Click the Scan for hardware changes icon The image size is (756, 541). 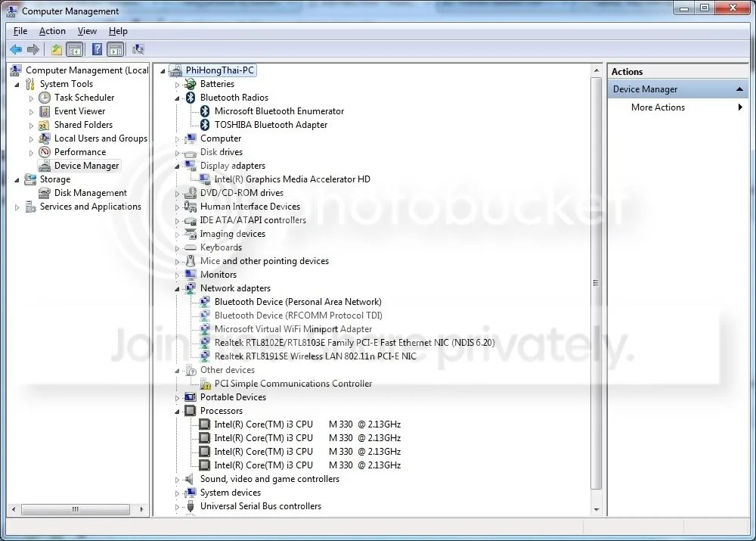[x=138, y=49]
